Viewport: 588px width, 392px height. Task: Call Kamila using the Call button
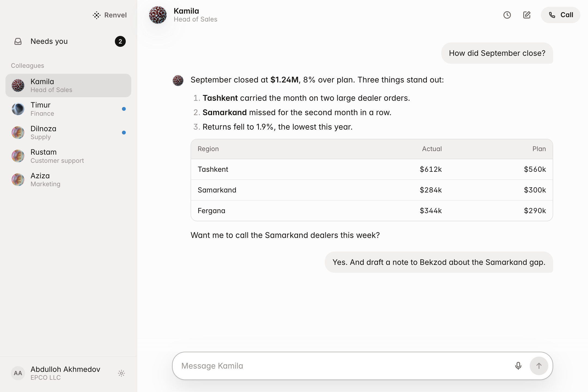(x=561, y=15)
